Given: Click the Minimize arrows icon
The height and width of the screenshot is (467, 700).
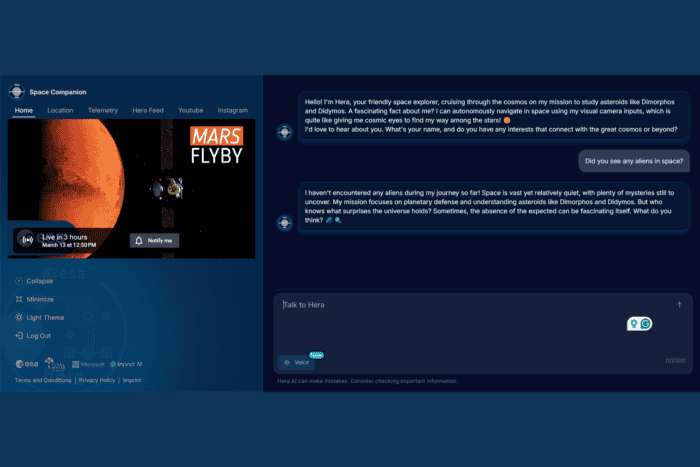Looking at the screenshot, I should [x=19, y=299].
